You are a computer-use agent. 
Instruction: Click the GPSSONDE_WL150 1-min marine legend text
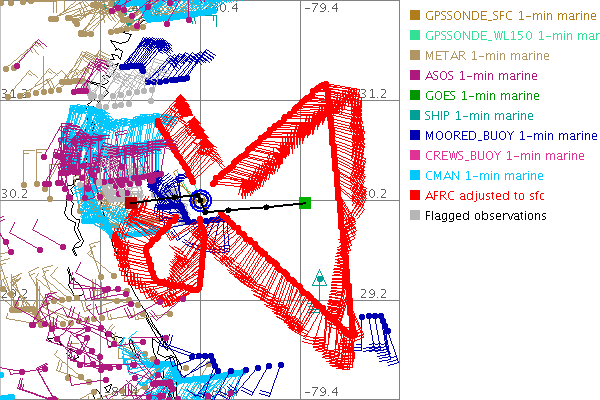tap(512, 35)
